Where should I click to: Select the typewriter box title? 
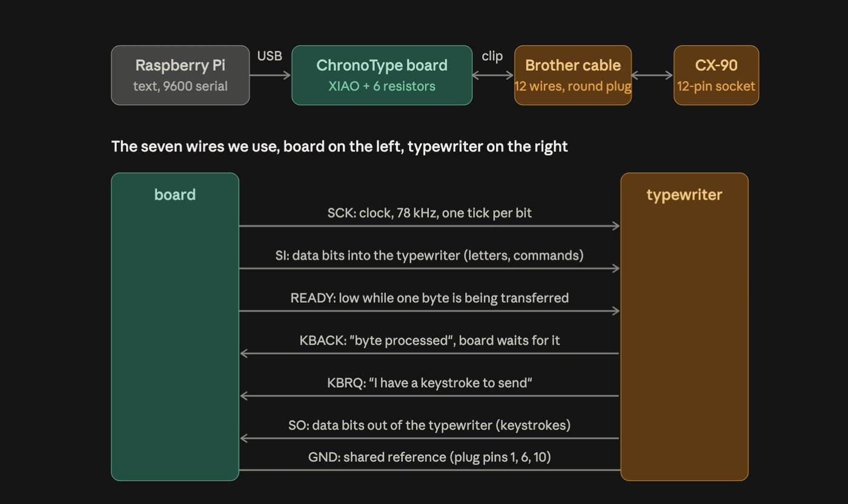tap(684, 194)
